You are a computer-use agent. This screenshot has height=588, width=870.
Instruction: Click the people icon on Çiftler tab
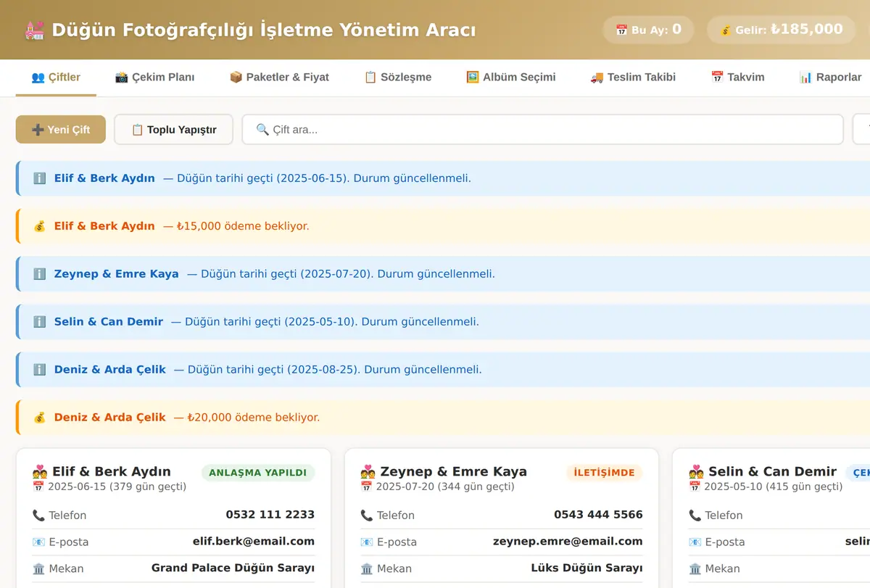(x=38, y=77)
